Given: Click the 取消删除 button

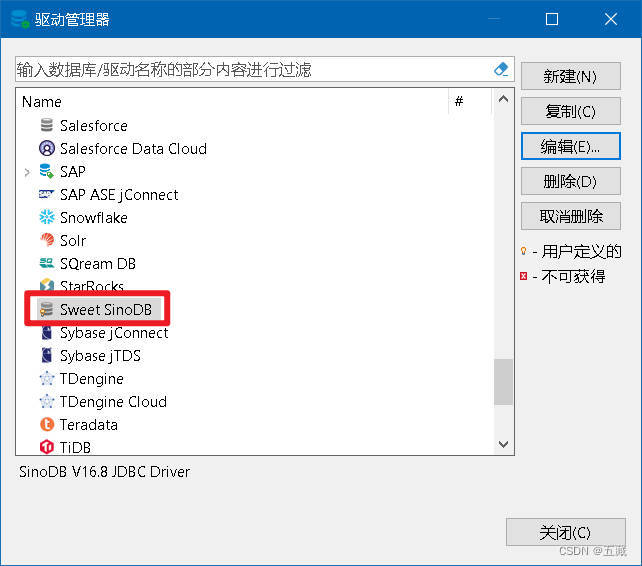Looking at the screenshot, I should pyautogui.click(x=571, y=216).
